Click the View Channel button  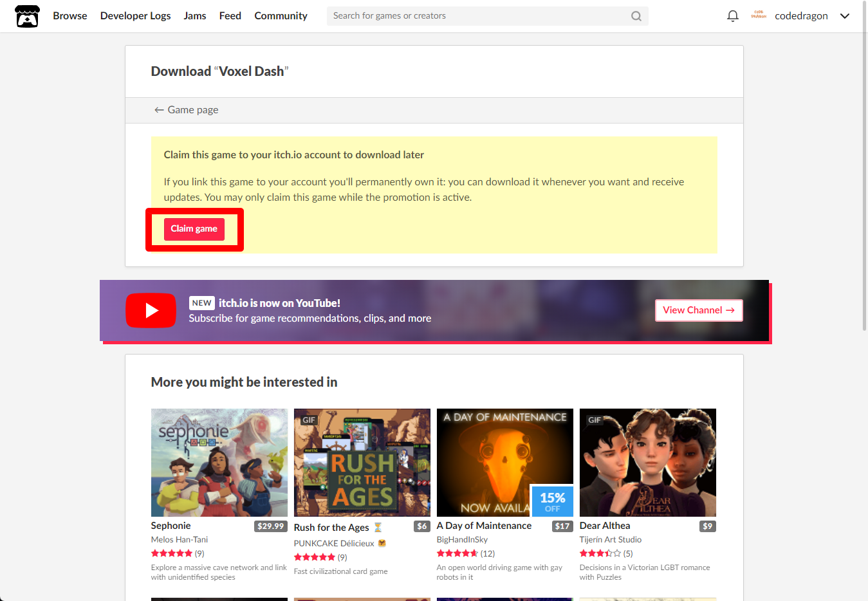(x=699, y=310)
